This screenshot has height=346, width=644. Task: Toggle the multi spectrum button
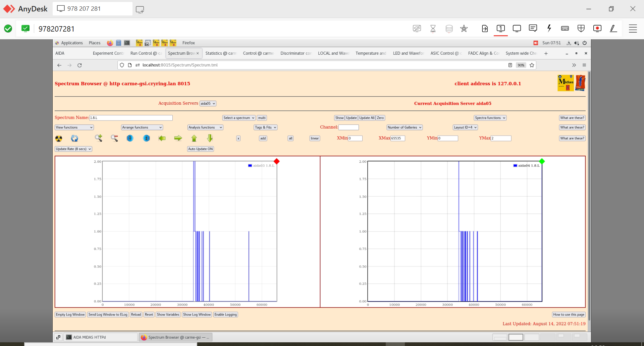262,118
